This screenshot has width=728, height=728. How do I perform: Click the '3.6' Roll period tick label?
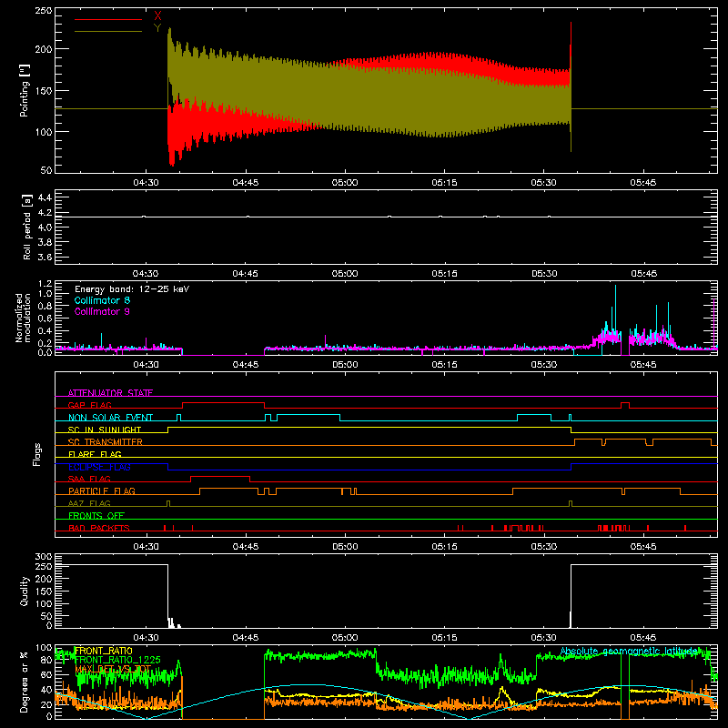45,257
